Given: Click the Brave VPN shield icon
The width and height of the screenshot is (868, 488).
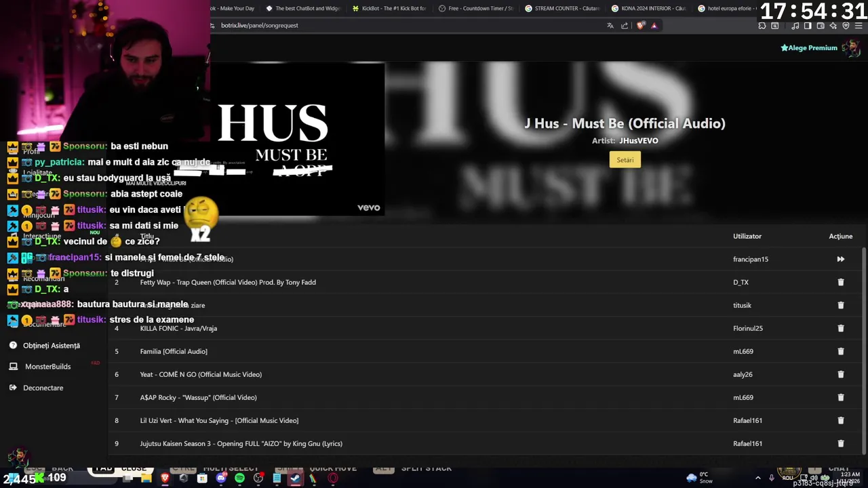Looking at the screenshot, I should (846, 26).
